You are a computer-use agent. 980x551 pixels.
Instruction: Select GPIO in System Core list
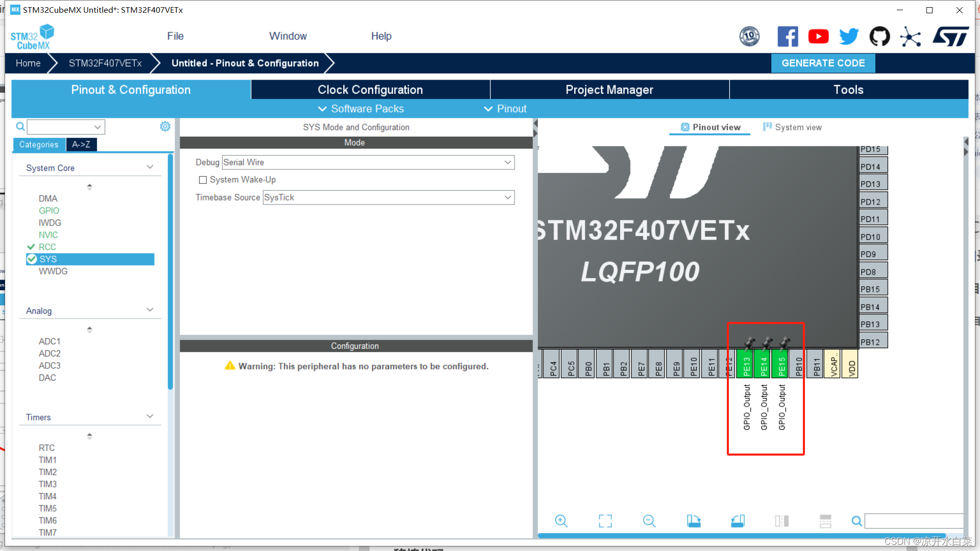click(49, 210)
